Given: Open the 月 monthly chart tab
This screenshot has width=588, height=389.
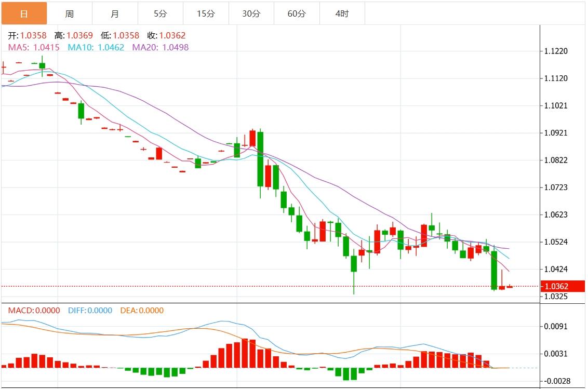Looking at the screenshot, I should [x=115, y=14].
